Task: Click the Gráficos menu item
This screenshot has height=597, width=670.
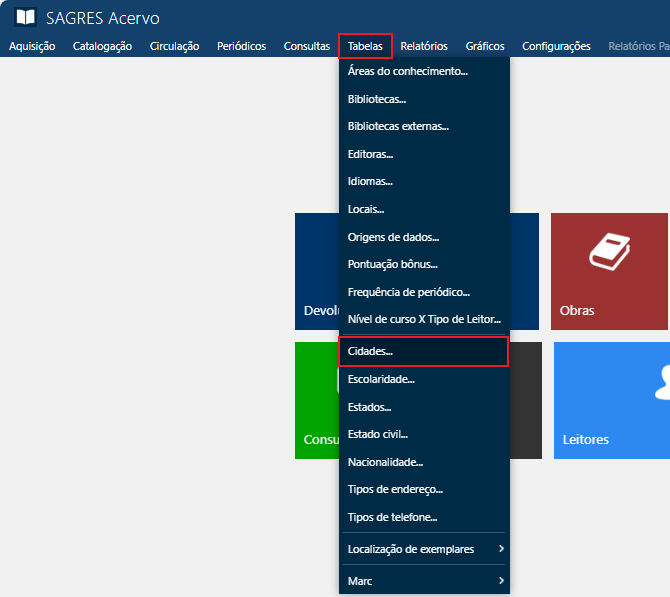Action: (x=485, y=46)
